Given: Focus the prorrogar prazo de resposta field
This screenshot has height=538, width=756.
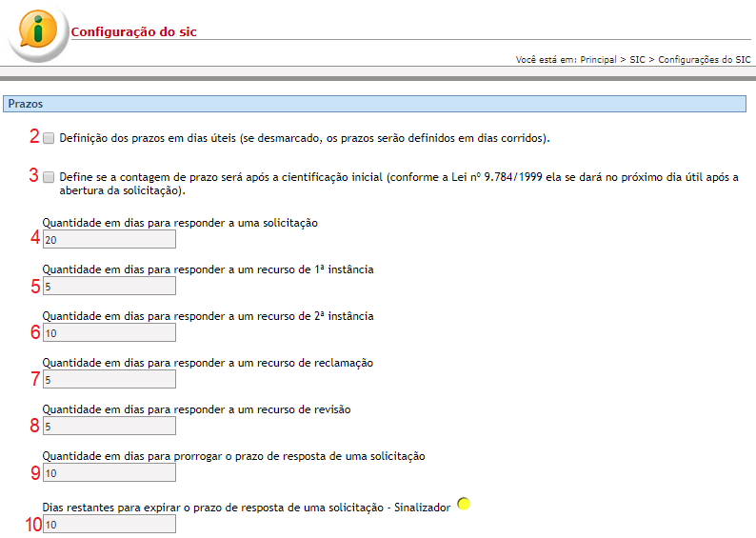Looking at the screenshot, I should [x=109, y=473].
